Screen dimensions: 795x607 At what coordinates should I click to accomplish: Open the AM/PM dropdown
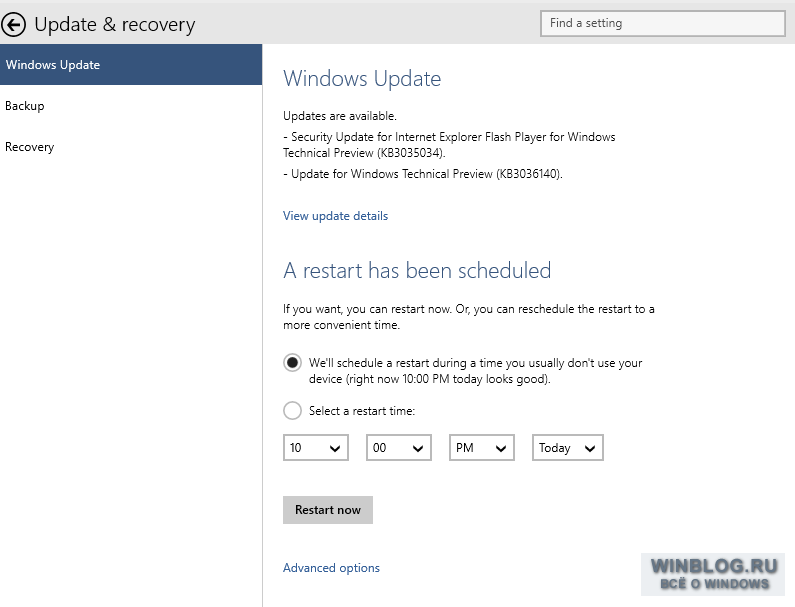tap(482, 447)
